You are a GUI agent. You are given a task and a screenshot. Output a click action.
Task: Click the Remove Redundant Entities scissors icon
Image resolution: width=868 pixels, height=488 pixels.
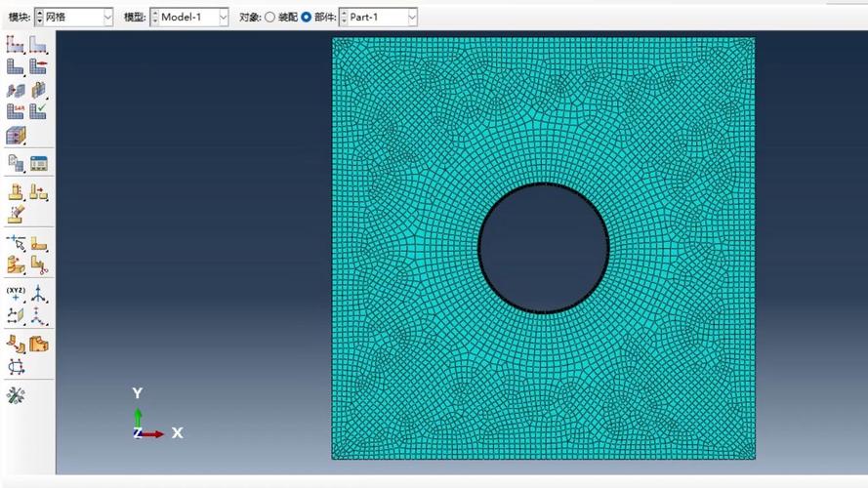[39, 265]
